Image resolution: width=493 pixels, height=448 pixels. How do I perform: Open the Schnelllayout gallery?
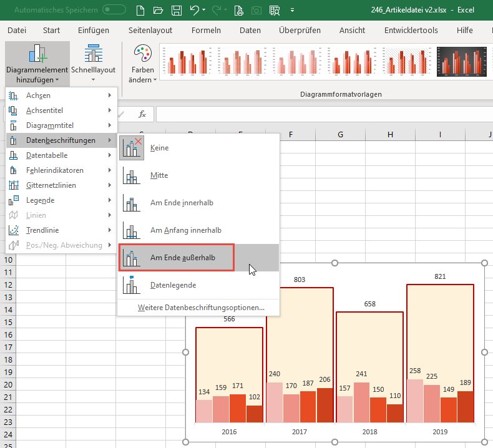click(x=94, y=64)
